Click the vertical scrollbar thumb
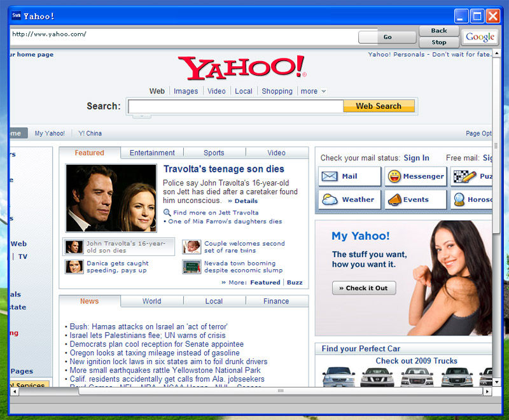This screenshot has height=420, width=509. pos(496,145)
